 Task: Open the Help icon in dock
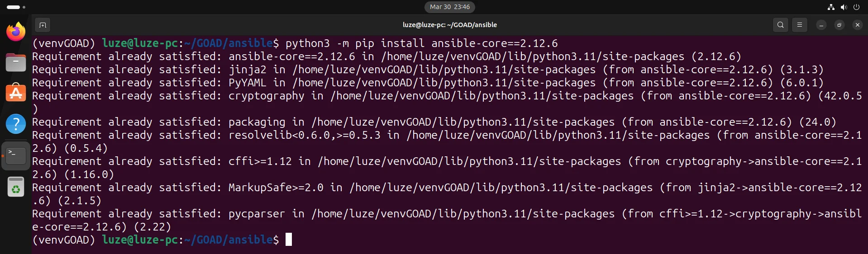click(x=16, y=124)
